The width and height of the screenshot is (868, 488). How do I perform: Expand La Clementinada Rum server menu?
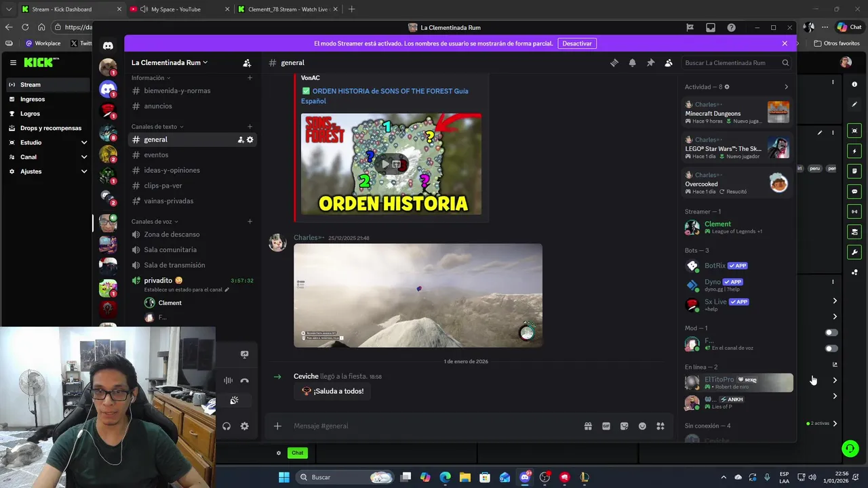pyautogui.click(x=170, y=62)
